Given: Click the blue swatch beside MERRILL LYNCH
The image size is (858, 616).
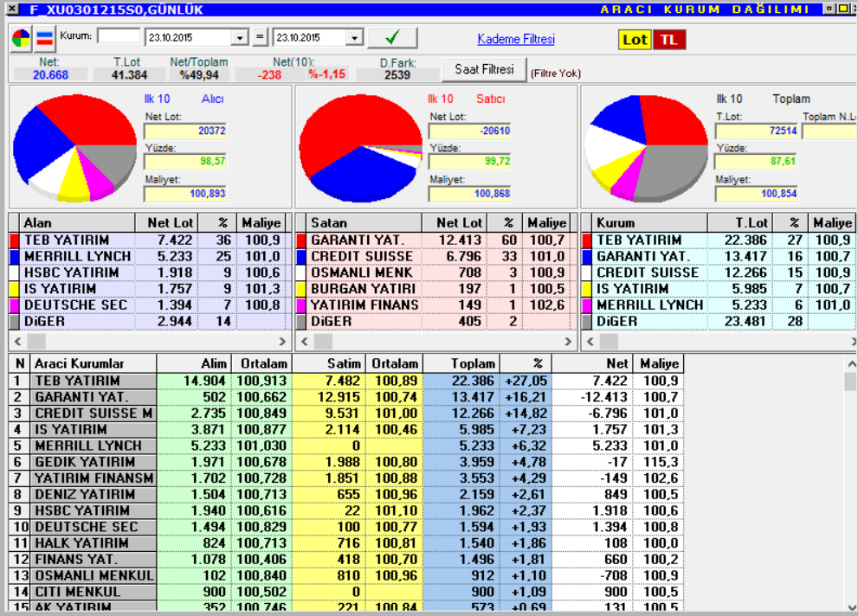Looking at the screenshot, I should [x=14, y=256].
